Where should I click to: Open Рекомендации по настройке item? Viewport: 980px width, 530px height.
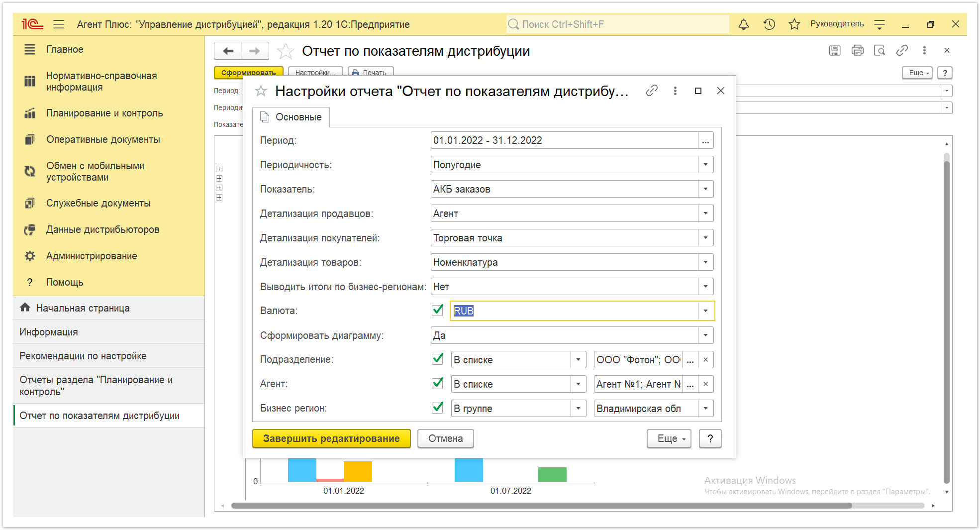(108, 356)
